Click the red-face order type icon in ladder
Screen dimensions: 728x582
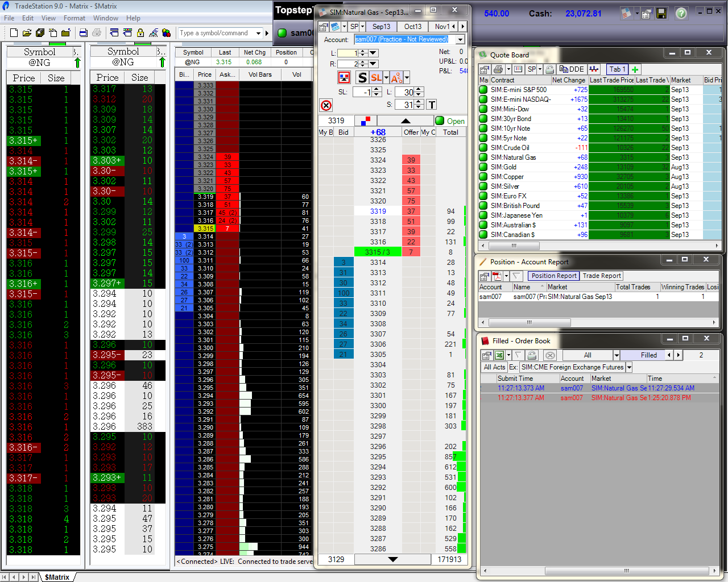[344, 77]
